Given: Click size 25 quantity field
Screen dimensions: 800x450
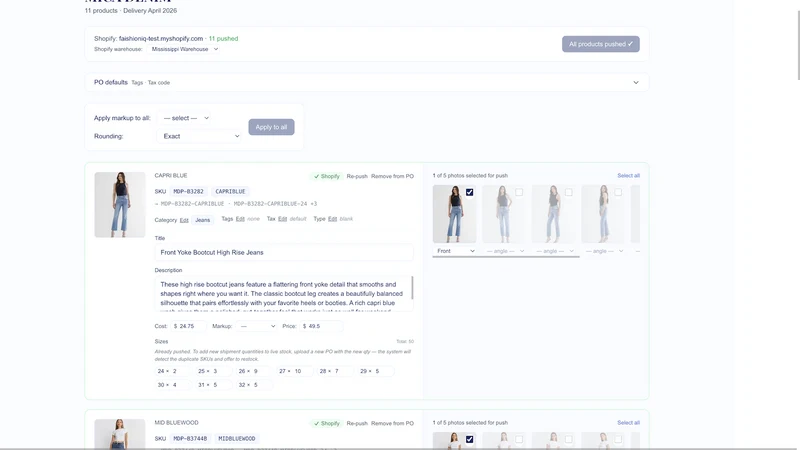Looking at the screenshot, I should pyautogui.click(x=213, y=371).
